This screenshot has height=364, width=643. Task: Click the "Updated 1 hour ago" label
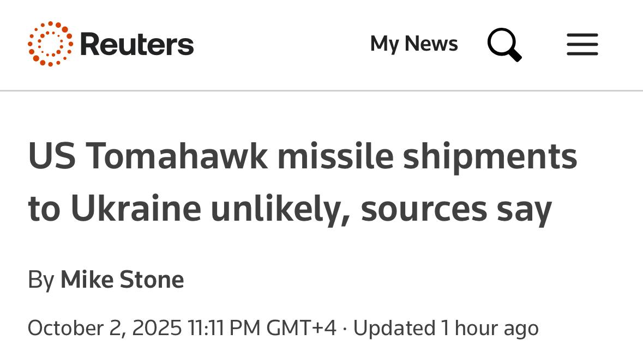[x=446, y=328]
